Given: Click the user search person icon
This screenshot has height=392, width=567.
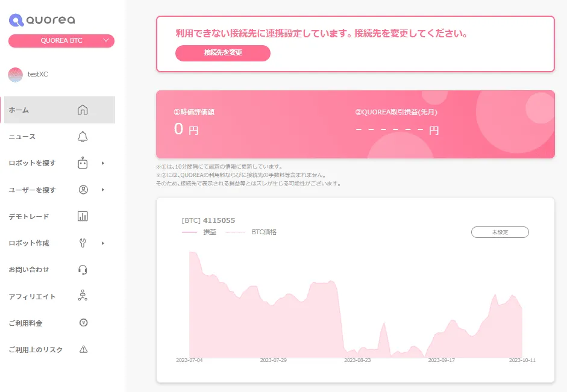Looking at the screenshot, I should (x=83, y=190).
